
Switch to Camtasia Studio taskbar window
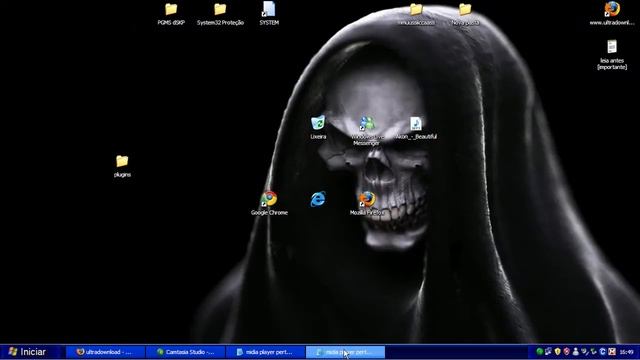pos(185,352)
